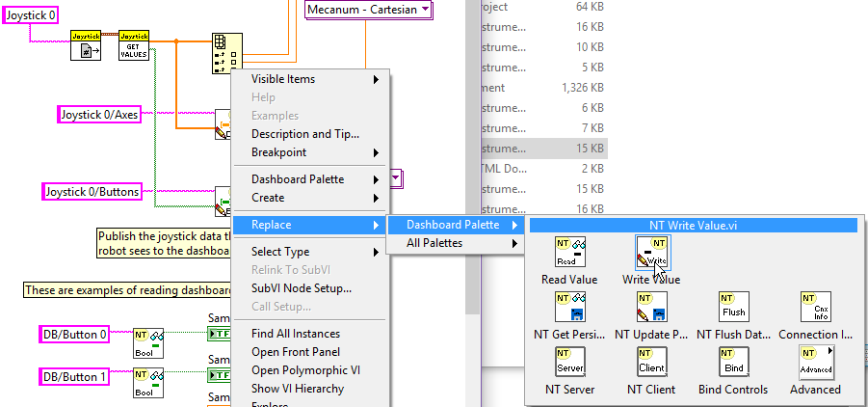Open the Mecanum - Cartesian dropdown
Viewport: 868px width, 407px height.
pos(369,11)
